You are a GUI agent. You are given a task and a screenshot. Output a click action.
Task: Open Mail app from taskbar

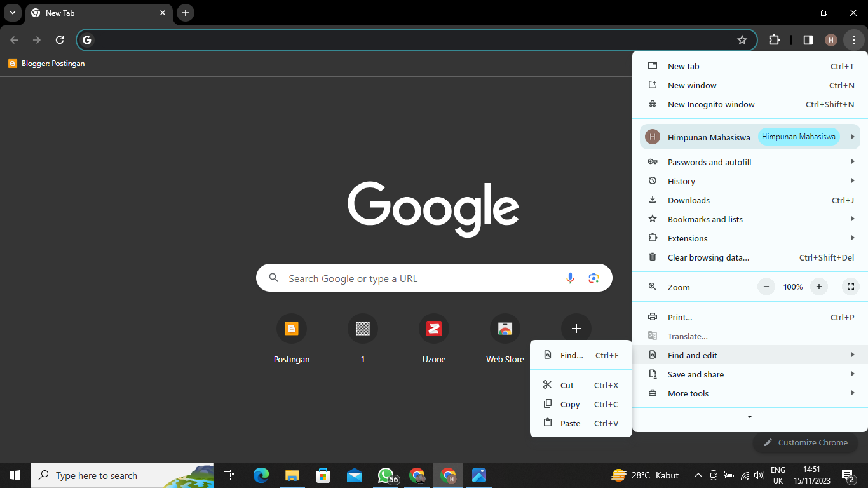coord(355,475)
